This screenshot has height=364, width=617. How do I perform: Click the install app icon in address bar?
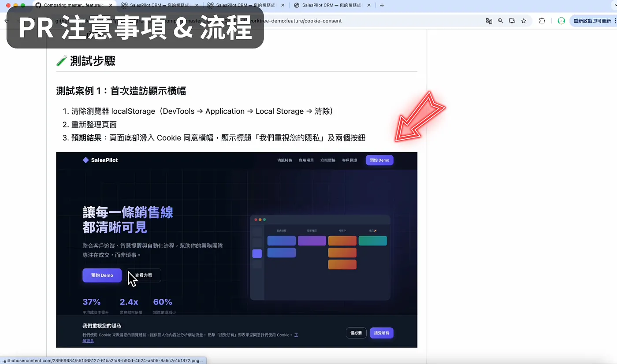(512, 21)
